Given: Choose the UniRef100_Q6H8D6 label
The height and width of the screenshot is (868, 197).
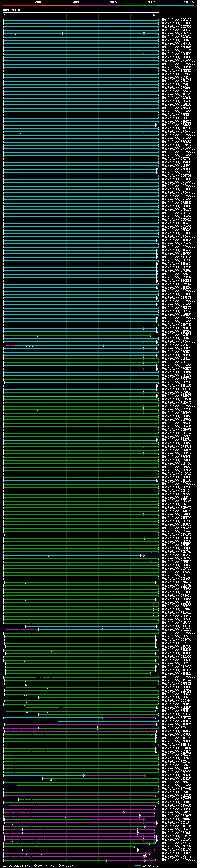Looking at the screenshot, I should click(x=177, y=57).
